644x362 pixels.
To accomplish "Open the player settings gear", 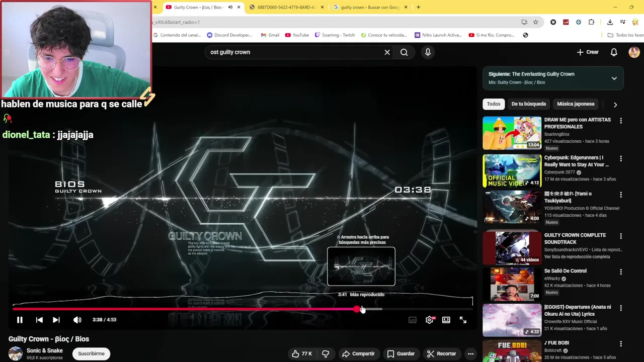I will point(430,320).
